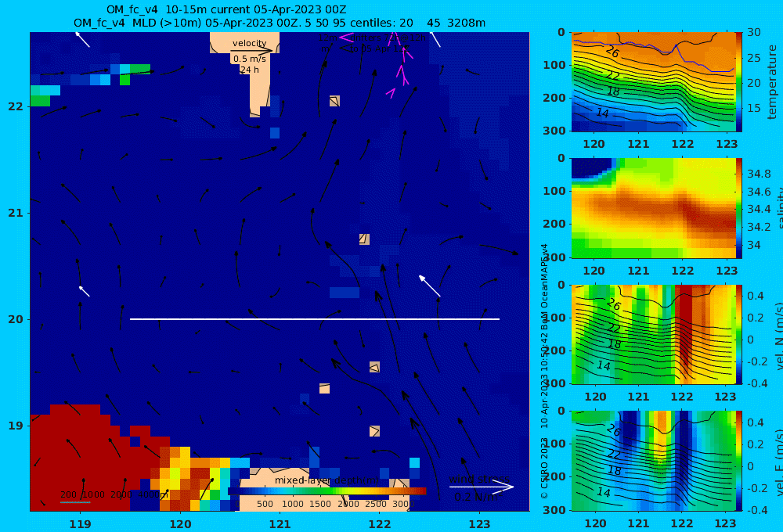This screenshot has width=783, height=532.
Task: Click latitude label '21' on main map
Action: (16, 213)
